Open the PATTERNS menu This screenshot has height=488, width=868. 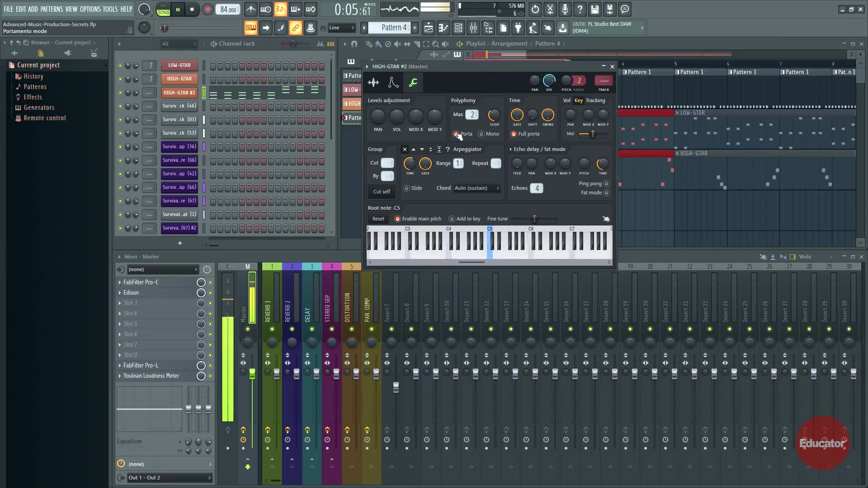(x=52, y=9)
